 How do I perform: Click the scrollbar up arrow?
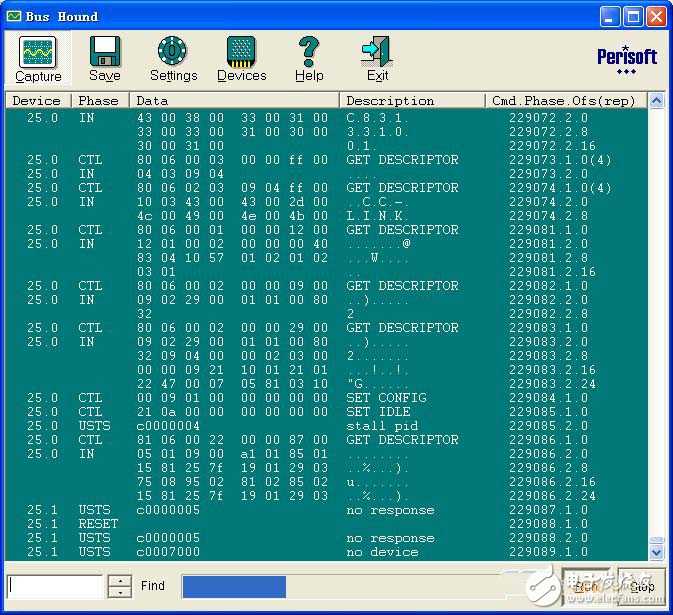click(656, 101)
